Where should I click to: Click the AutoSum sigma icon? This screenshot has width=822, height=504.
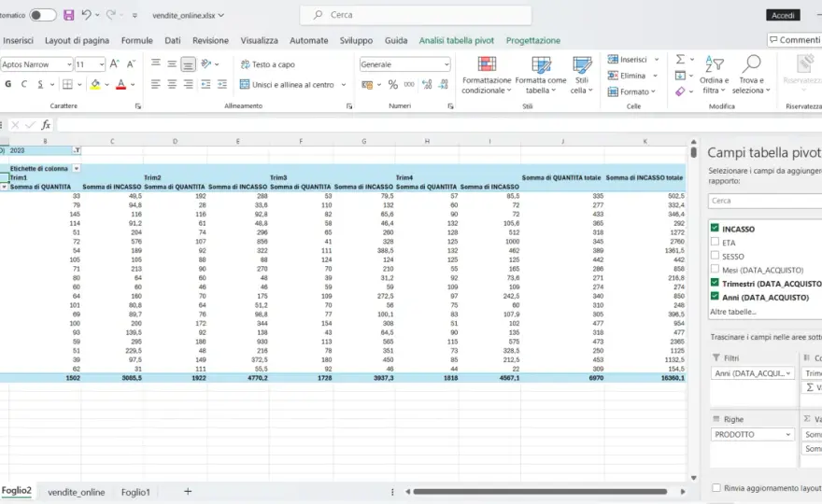pyautogui.click(x=680, y=59)
